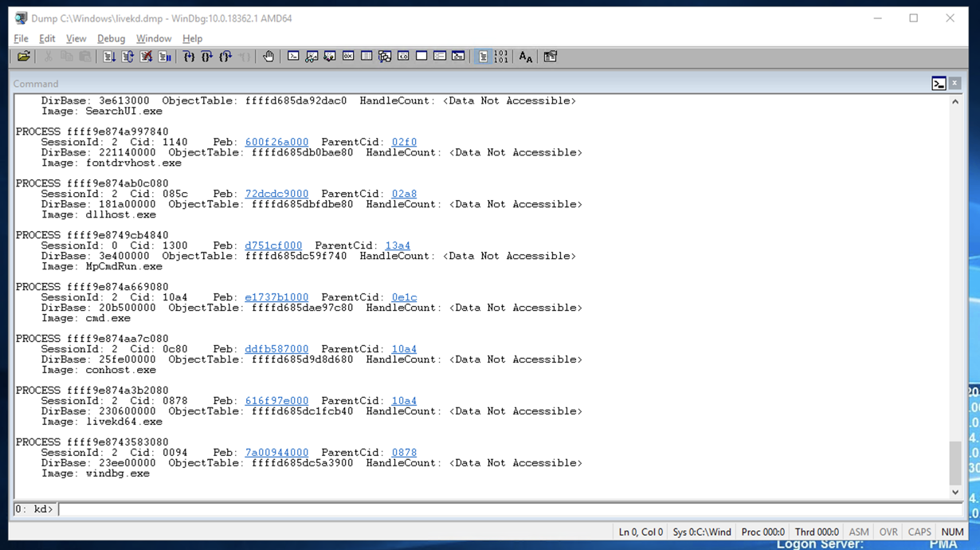The height and width of the screenshot is (550, 980).
Task: Click the ASM status bar indicator
Action: [x=859, y=532]
